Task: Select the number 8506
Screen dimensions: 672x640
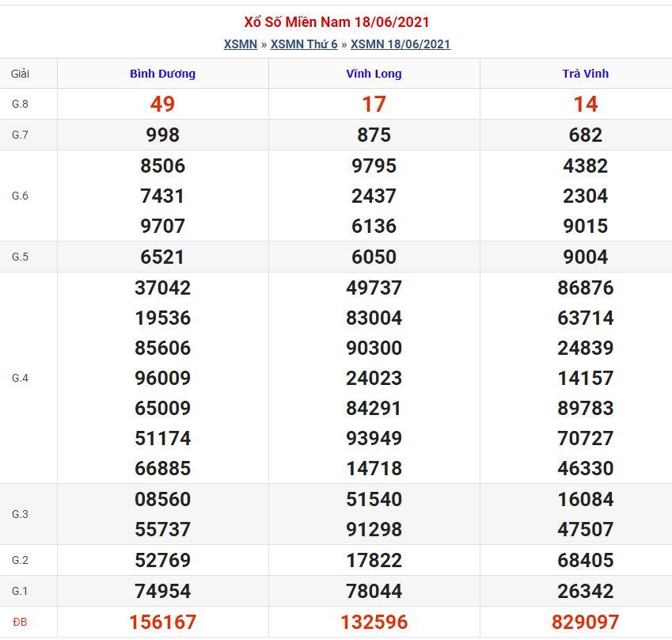Action: pyautogui.click(x=162, y=166)
